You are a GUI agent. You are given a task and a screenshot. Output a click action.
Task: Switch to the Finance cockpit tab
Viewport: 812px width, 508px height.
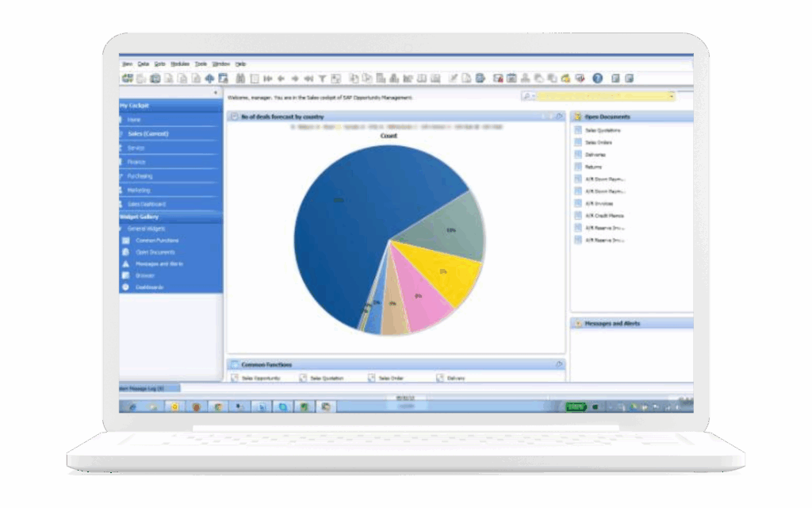pyautogui.click(x=136, y=162)
